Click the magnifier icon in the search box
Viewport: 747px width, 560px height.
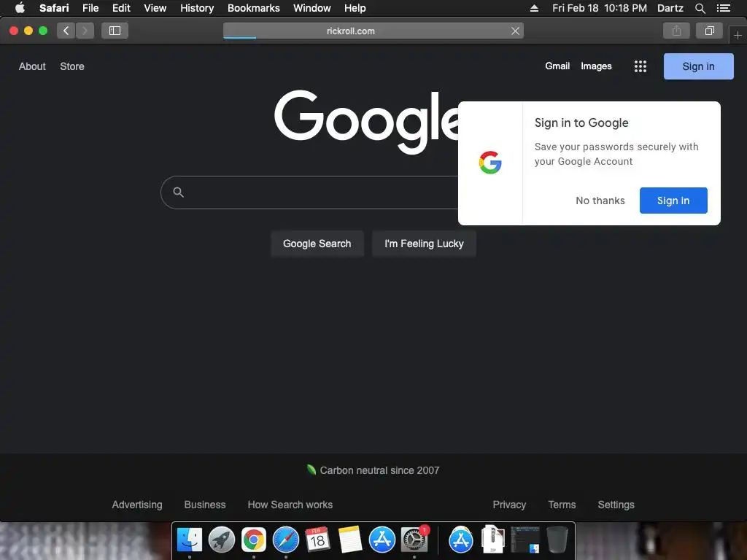[178, 192]
